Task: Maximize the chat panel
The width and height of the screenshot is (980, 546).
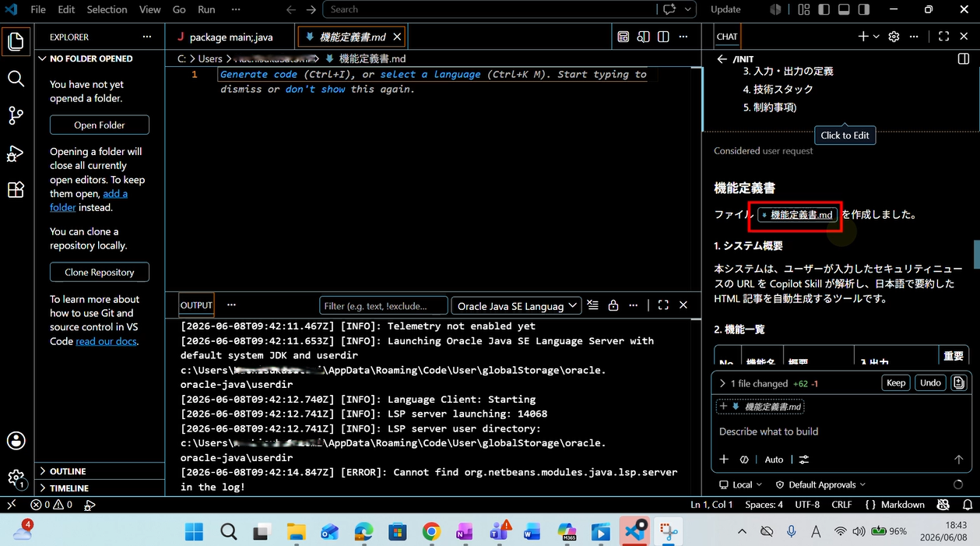Action: [x=943, y=37]
